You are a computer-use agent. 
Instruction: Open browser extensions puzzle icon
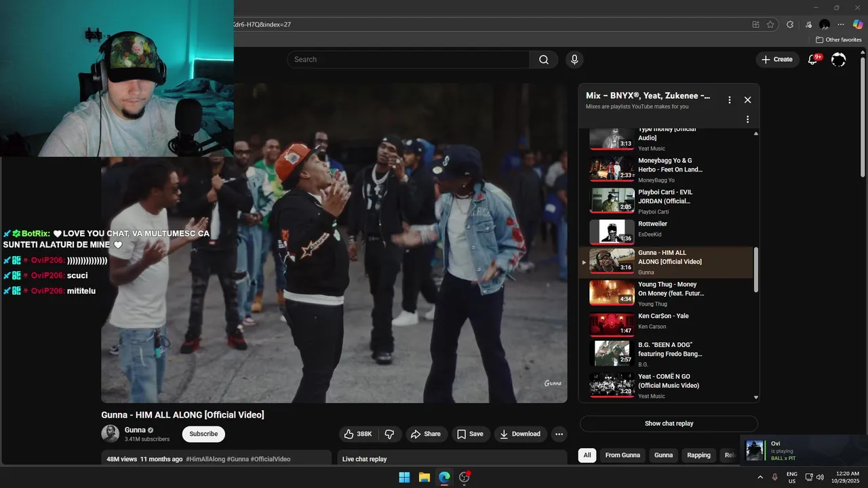tap(790, 24)
